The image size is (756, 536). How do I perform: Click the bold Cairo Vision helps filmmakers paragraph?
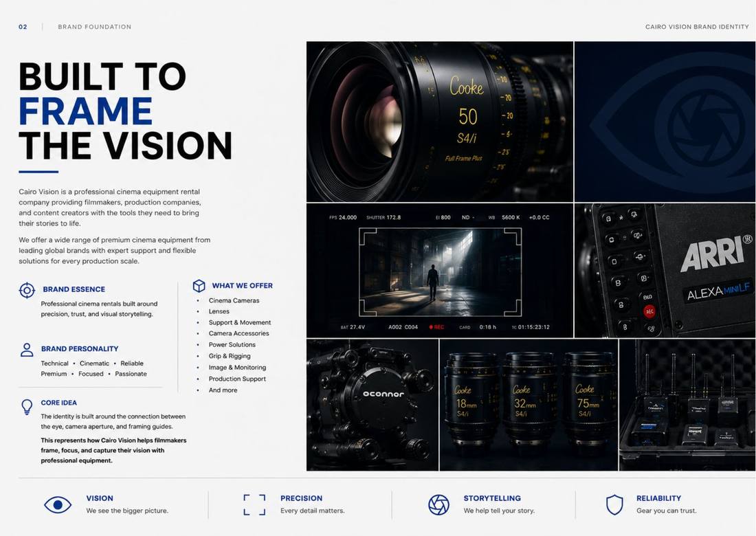[113, 450]
